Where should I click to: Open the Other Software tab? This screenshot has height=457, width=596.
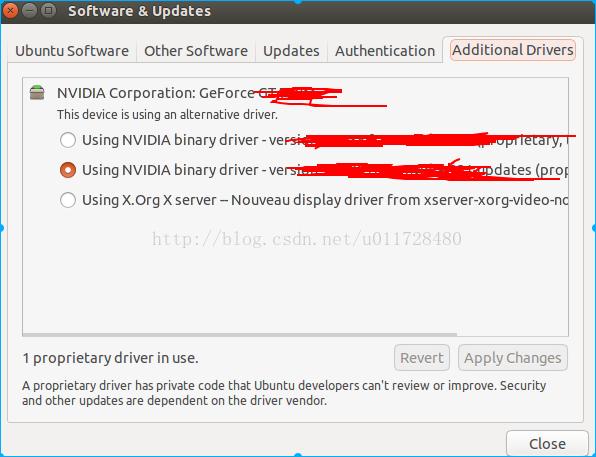(196, 51)
